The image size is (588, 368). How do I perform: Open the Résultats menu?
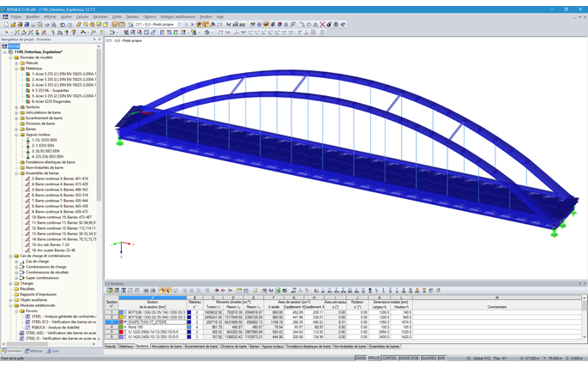tap(100, 17)
